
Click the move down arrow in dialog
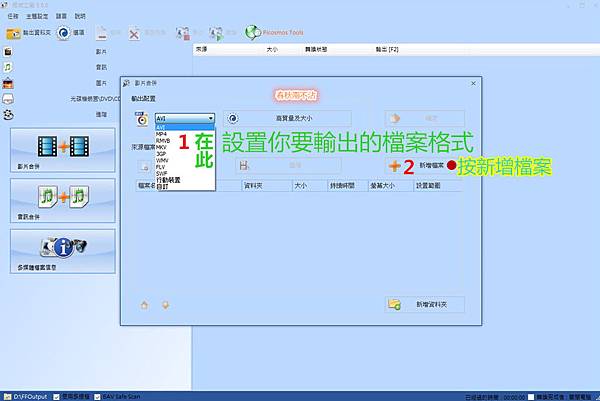(165, 305)
